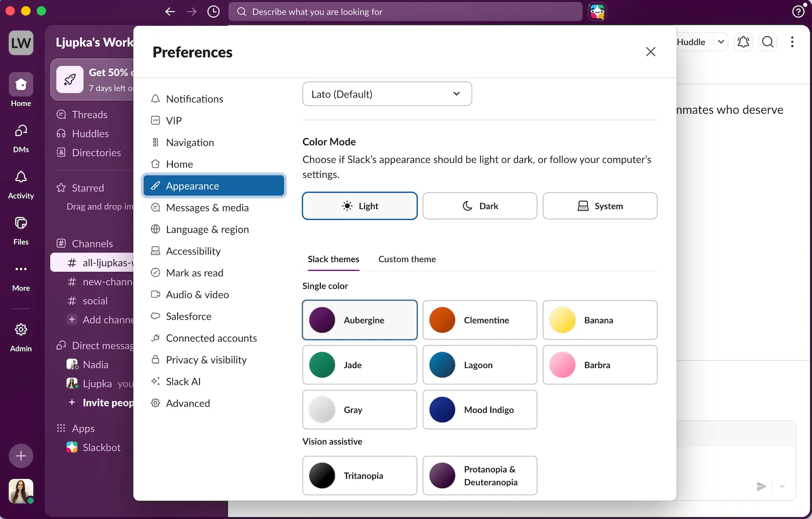Open Audio & video preferences
Screen dimensions: 812x519
point(214,294)
